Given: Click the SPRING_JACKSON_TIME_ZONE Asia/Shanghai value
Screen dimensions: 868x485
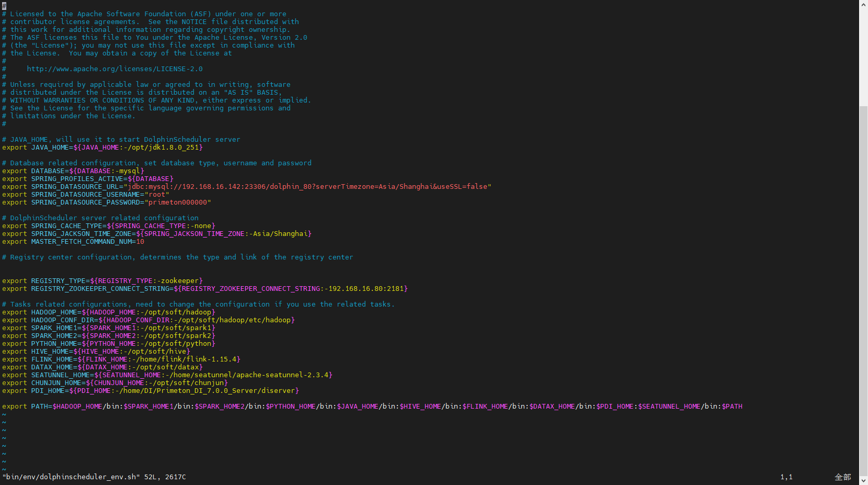Looking at the screenshot, I should coord(281,234).
